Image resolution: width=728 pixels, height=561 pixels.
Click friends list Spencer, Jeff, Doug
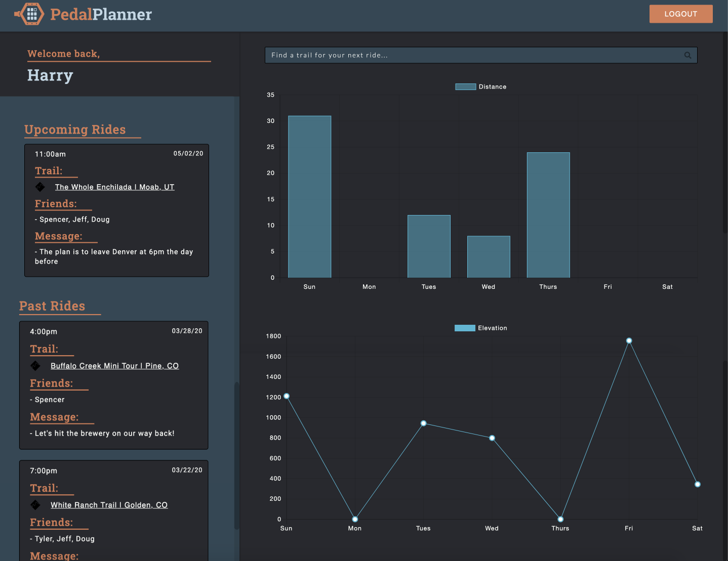[x=72, y=220]
